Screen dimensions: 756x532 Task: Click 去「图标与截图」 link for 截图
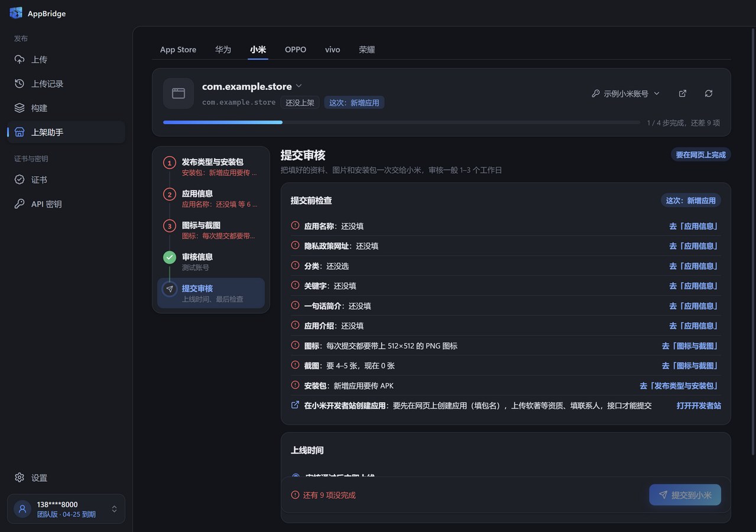pyautogui.click(x=690, y=366)
